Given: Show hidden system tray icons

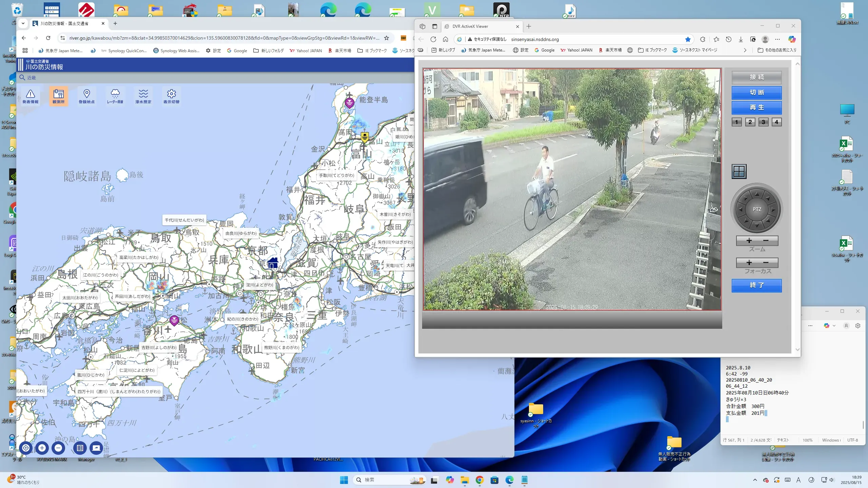Looking at the screenshot, I should tap(755, 480).
